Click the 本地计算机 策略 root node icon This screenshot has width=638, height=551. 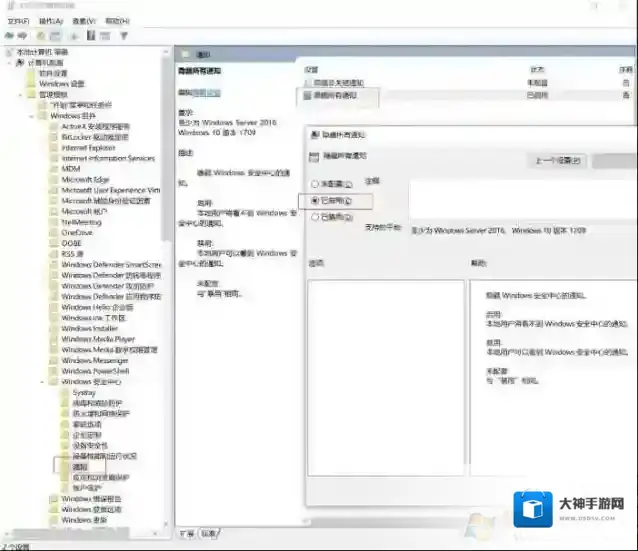coord(9,52)
